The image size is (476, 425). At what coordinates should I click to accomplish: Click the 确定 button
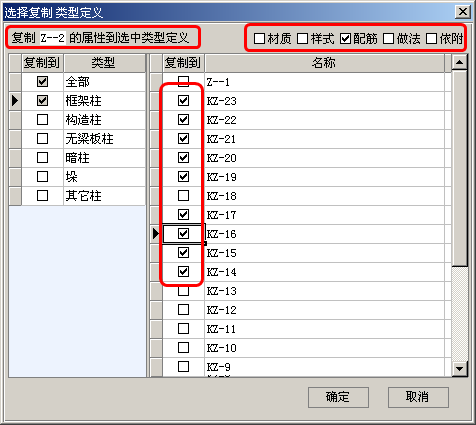coord(338,397)
